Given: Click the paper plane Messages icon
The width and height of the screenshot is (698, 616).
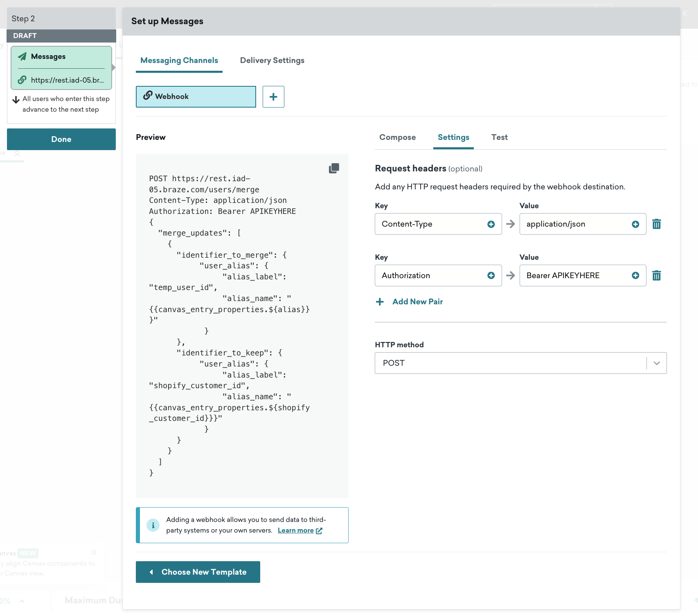Looking at the screenshot, I should [x=22, y=56].
